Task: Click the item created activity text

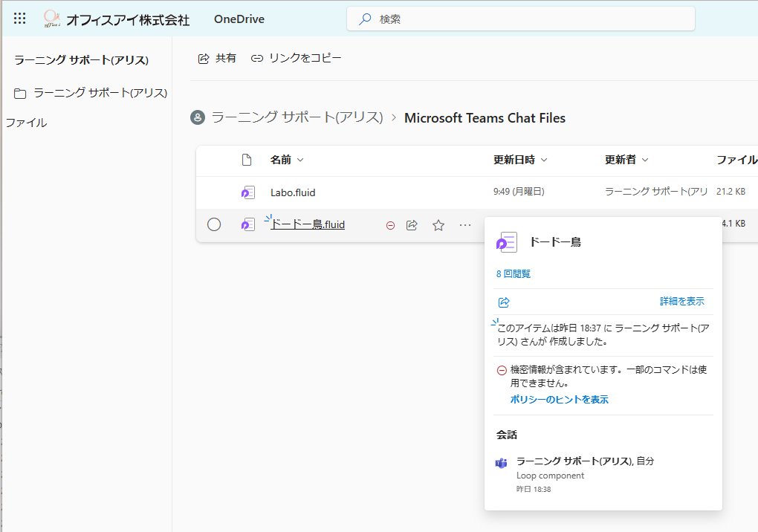Action: tap(603, 335)
